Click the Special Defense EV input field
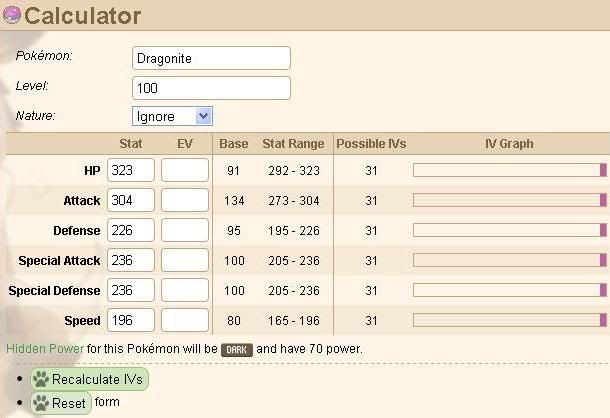The height and width of the screenshot is (418, 610). (x=185, y=290)
